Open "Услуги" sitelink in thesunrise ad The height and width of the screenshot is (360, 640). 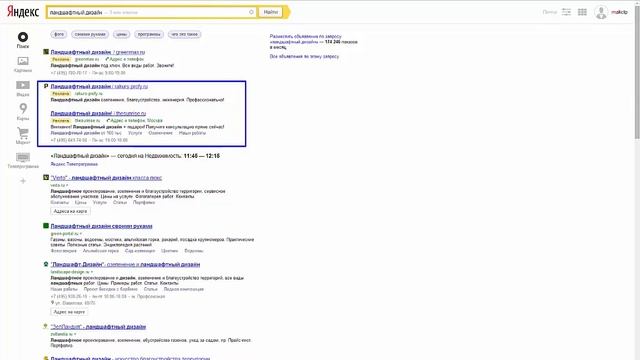point(135,133)
